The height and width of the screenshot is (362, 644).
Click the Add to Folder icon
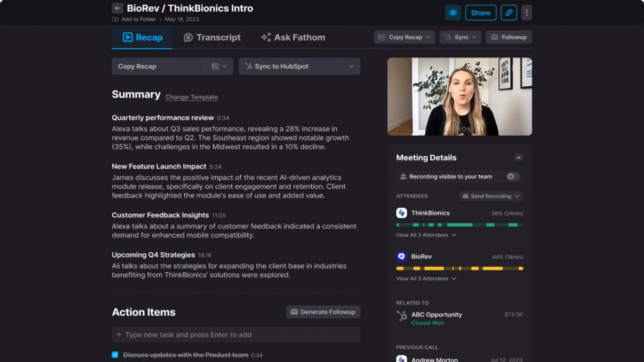pos(115,19)
